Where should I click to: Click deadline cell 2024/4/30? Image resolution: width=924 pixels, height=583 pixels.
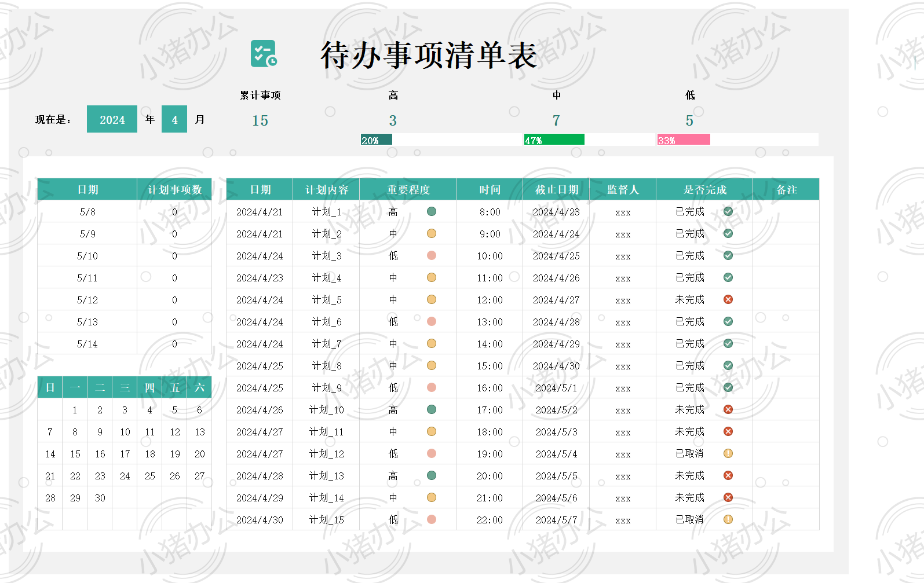(x=557, y=366)
